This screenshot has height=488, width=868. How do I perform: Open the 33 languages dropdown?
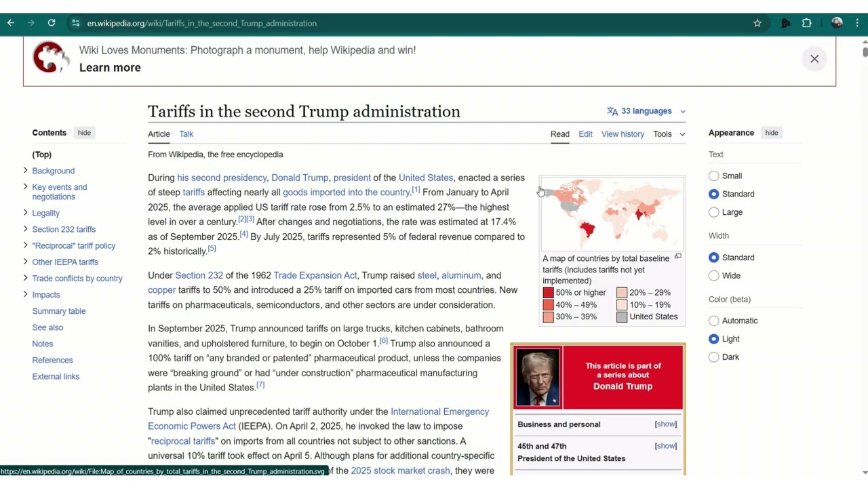(x=646, y=111)
